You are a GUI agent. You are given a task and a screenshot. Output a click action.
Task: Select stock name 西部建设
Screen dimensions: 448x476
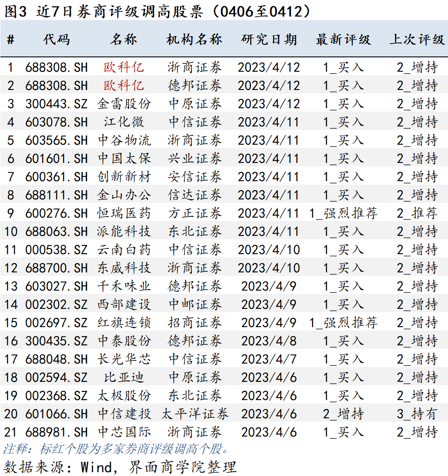123,304
